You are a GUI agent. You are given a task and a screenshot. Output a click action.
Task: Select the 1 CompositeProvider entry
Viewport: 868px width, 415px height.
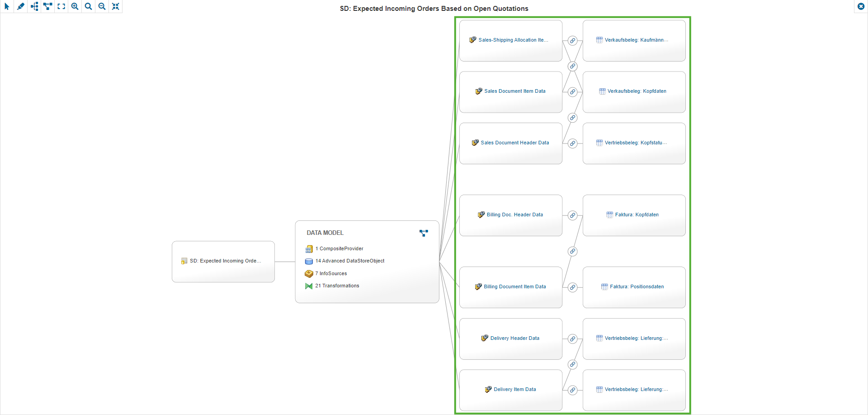tap(339, 248)
